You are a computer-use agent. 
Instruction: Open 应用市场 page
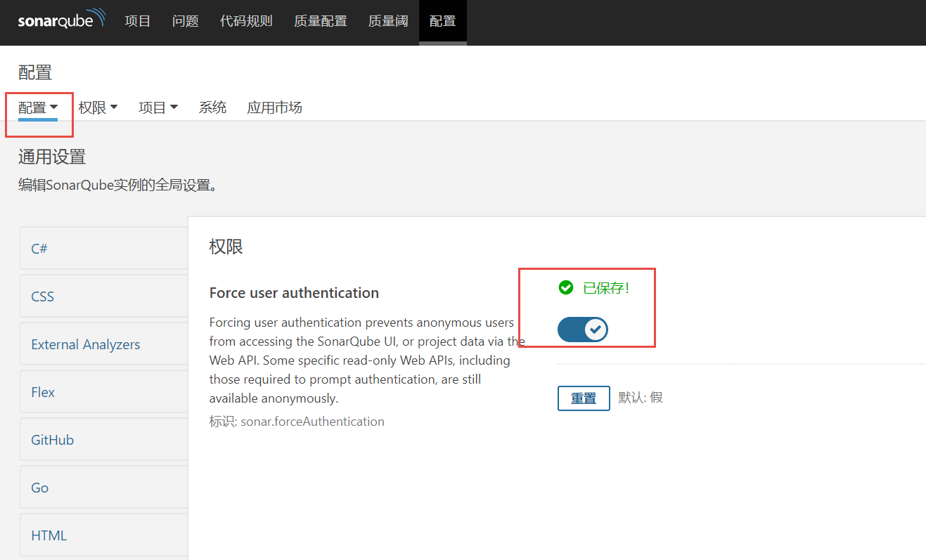(274, 108)
